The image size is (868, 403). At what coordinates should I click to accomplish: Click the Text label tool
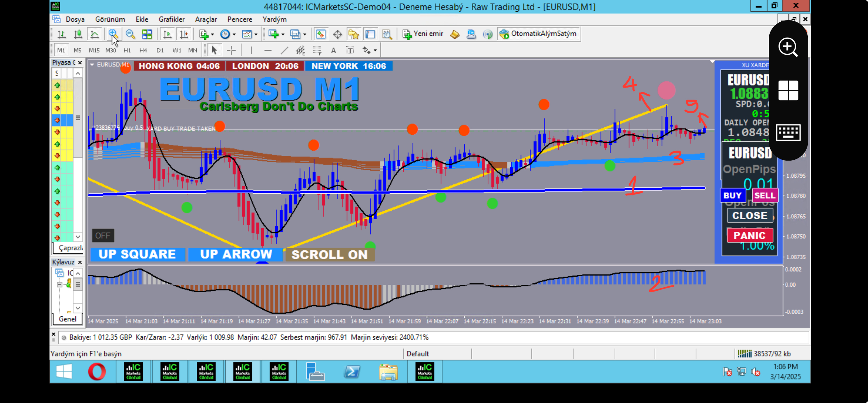(x=350, y=50)
